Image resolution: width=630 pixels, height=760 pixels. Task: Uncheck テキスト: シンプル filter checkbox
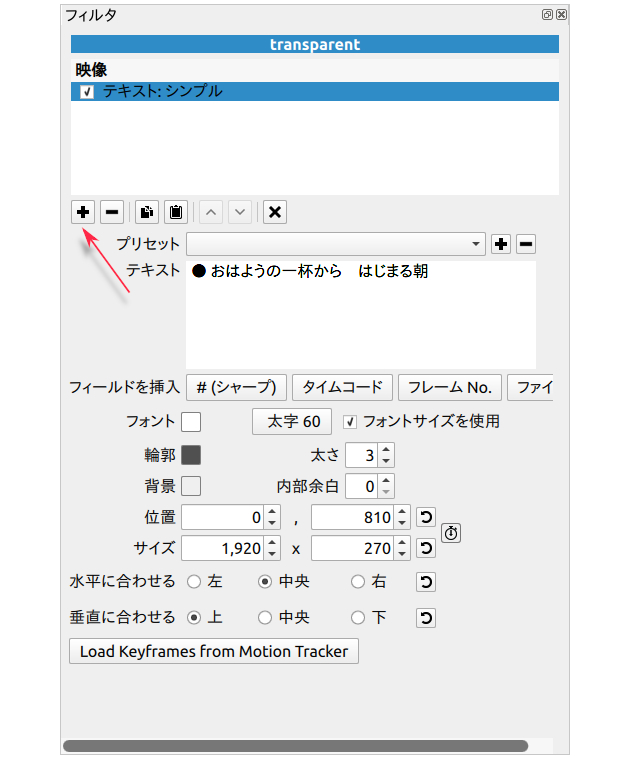pos(87,92)
